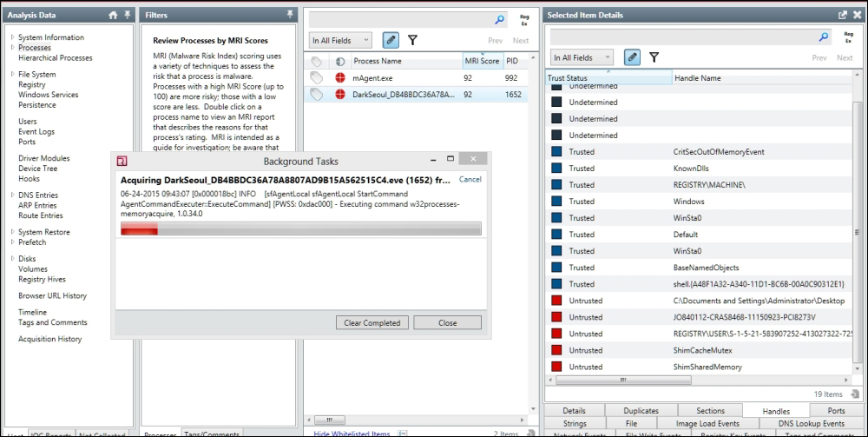The height and width of the screenshot is (437, 868).
Task: Click Prev in the process list search
Action: pyautogui.click(x=496, y=41)
